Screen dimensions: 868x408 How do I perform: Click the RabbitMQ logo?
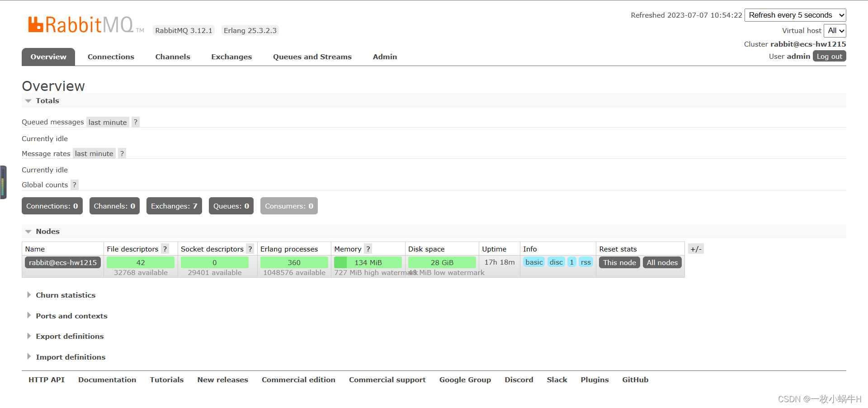tap(86, 25)
